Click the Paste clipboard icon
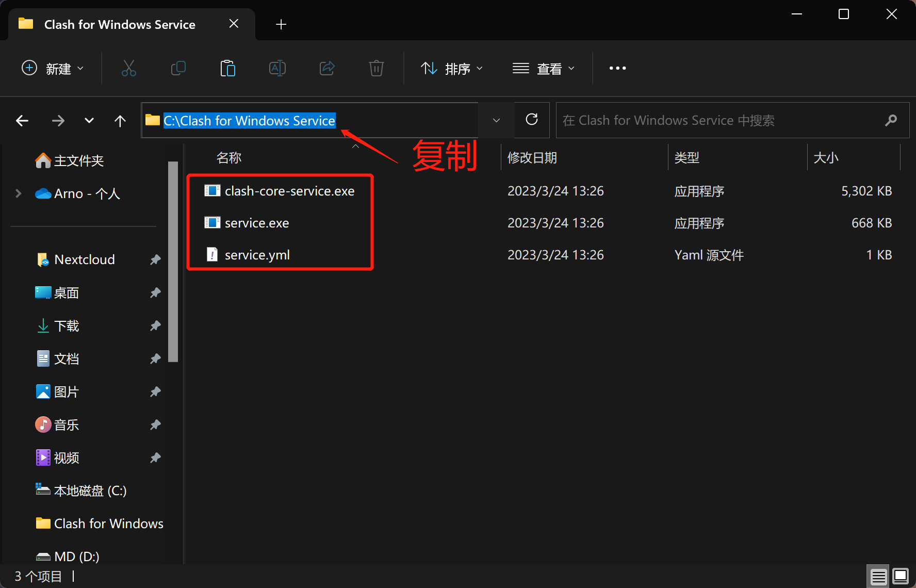This screenshot has width=916, height=588. 227,68
